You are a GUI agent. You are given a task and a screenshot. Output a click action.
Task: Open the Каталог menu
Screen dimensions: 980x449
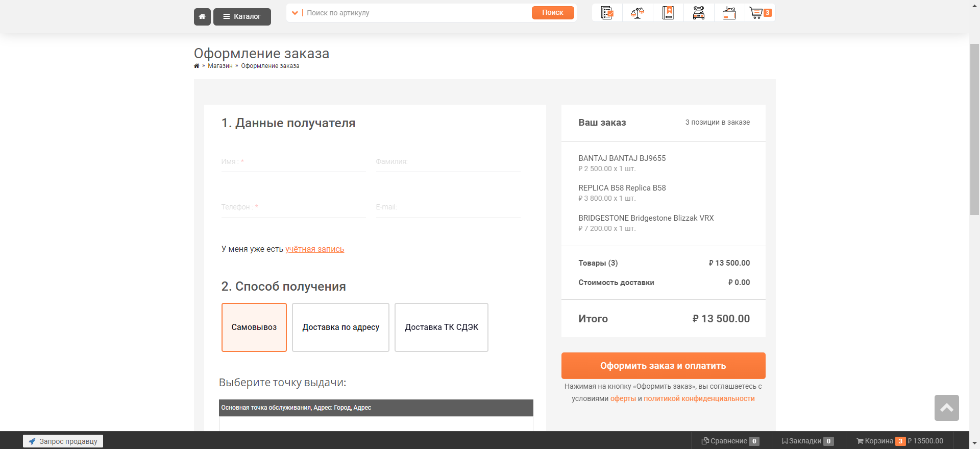(242, 16)
